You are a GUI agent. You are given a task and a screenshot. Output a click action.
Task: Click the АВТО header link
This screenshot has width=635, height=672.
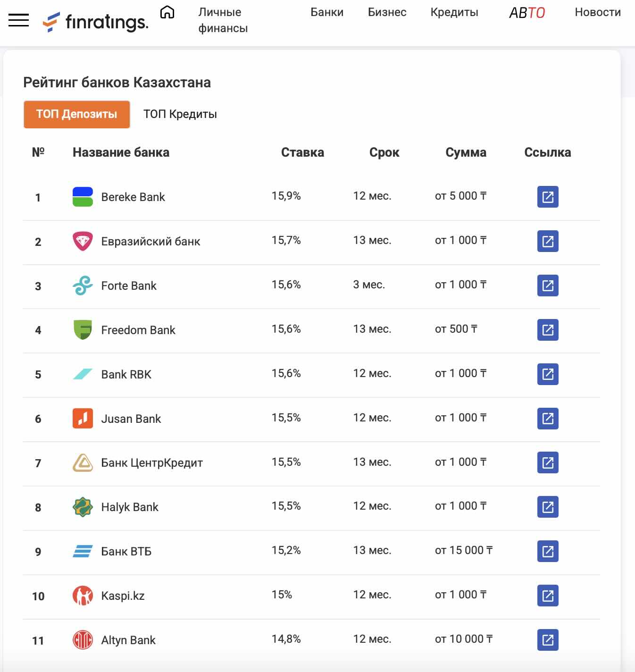[x=527, y=13]
